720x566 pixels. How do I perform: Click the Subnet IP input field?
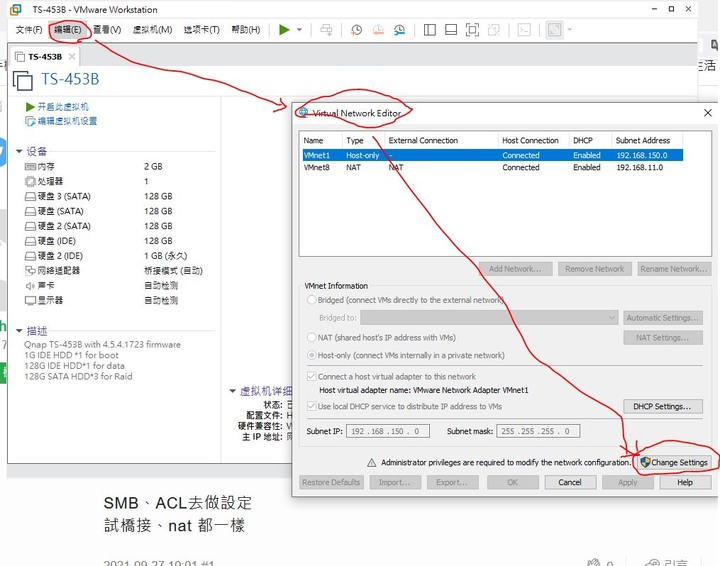[388, 431]
